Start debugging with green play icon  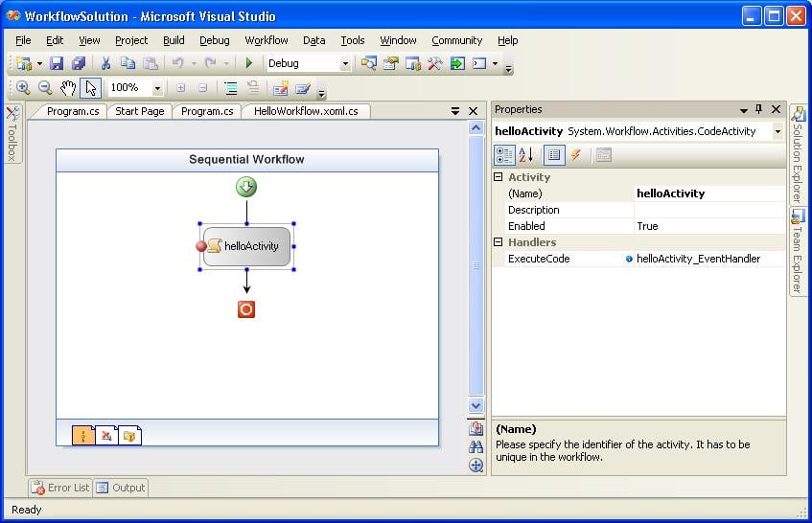tap(249, 63)
